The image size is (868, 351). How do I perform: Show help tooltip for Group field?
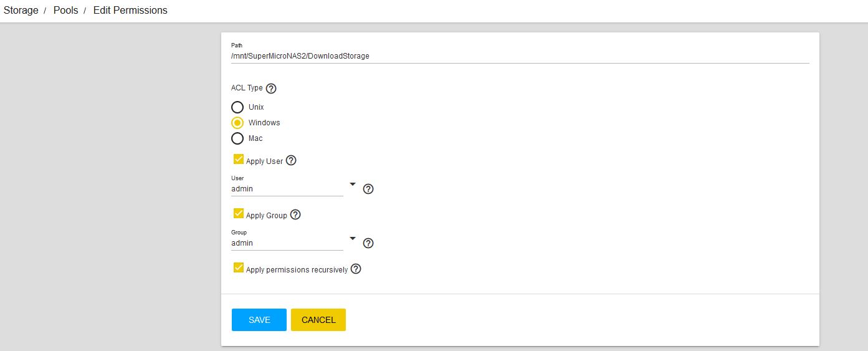[368, 243]
